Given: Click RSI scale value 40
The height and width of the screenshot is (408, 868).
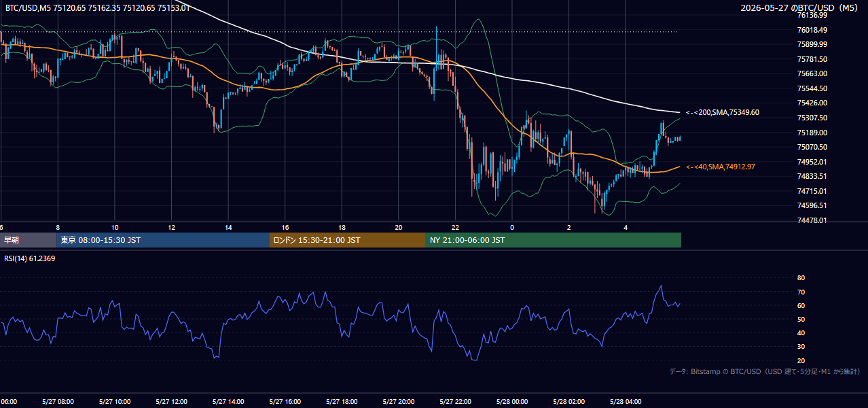Looking at the screenshot, I should click(801, 333).
